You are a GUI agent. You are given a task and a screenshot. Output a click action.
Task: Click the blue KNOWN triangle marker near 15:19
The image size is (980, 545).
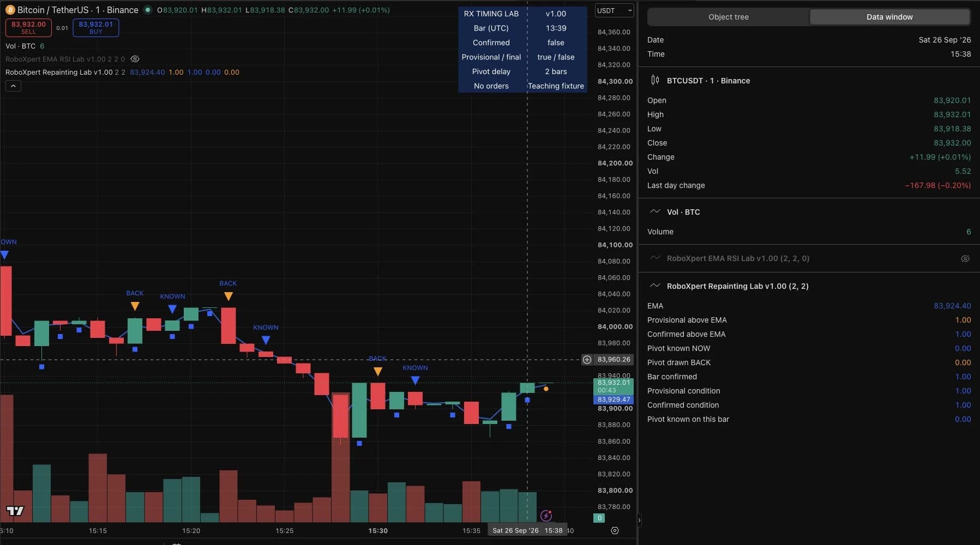point(172,309)
